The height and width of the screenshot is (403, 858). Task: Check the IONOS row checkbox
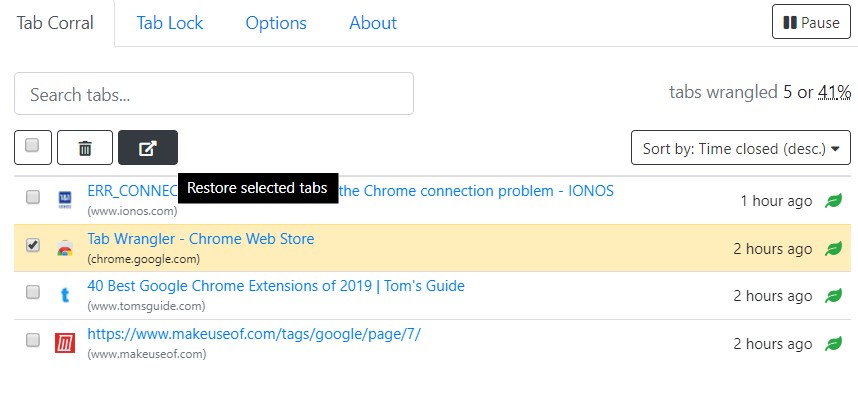pos(33,197)
